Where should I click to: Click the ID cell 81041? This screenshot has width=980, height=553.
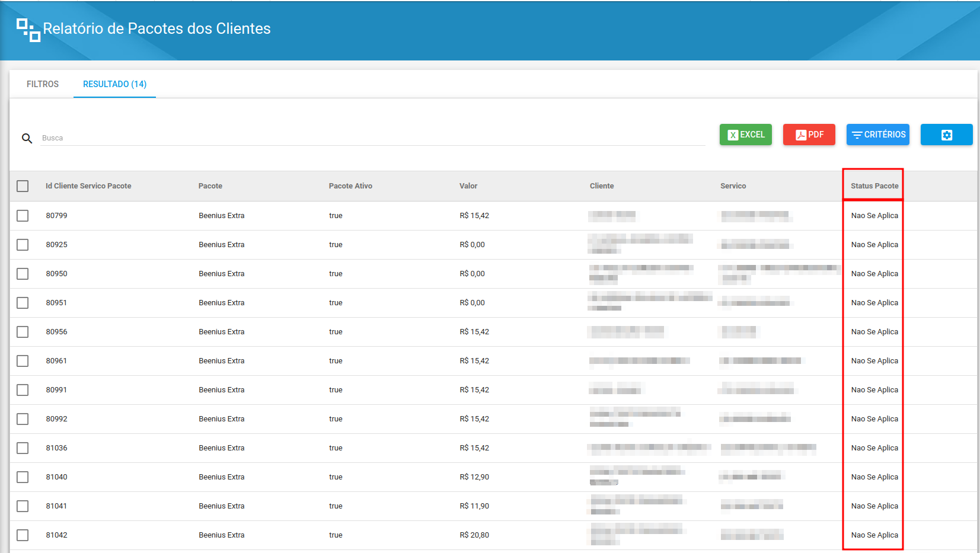click(x=56, y=506)
